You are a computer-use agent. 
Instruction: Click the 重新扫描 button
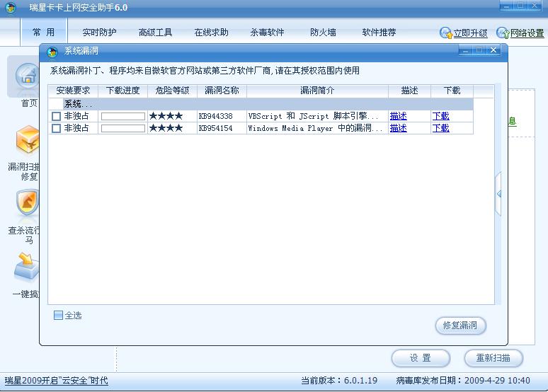493,358
